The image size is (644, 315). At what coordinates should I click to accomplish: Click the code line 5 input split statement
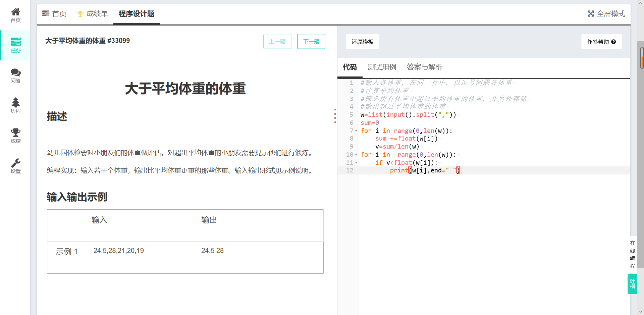coord(408,115)
